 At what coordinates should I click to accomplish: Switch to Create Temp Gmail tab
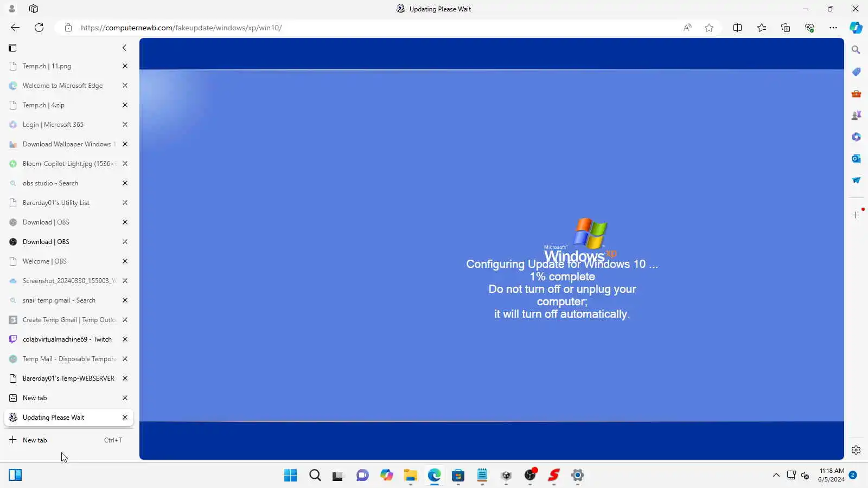[68, 320]
